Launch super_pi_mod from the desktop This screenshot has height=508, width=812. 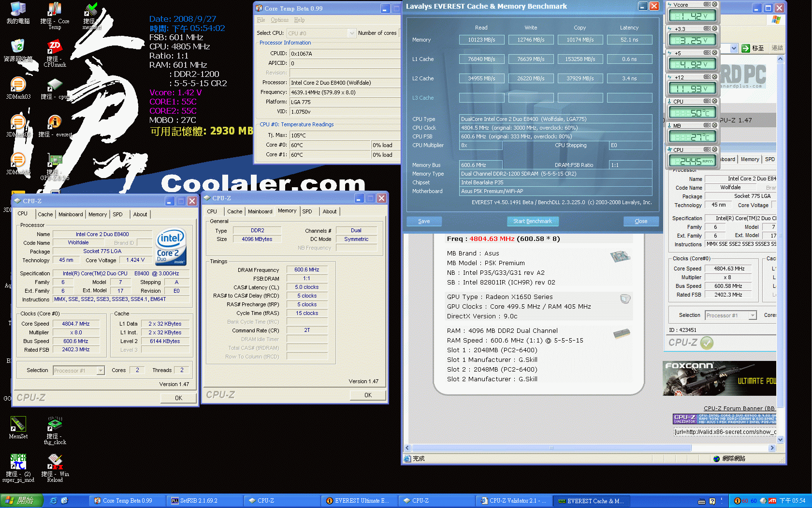coord(18,468)
